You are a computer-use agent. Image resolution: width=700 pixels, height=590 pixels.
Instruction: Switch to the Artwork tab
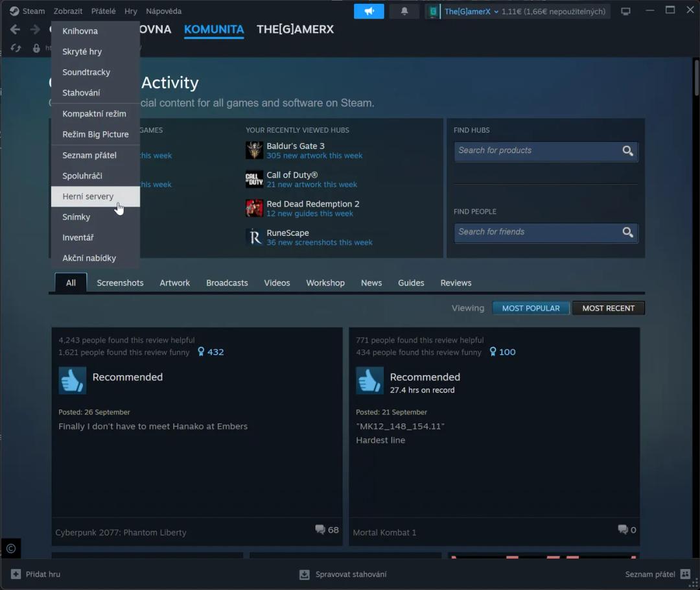coord(174,283)
